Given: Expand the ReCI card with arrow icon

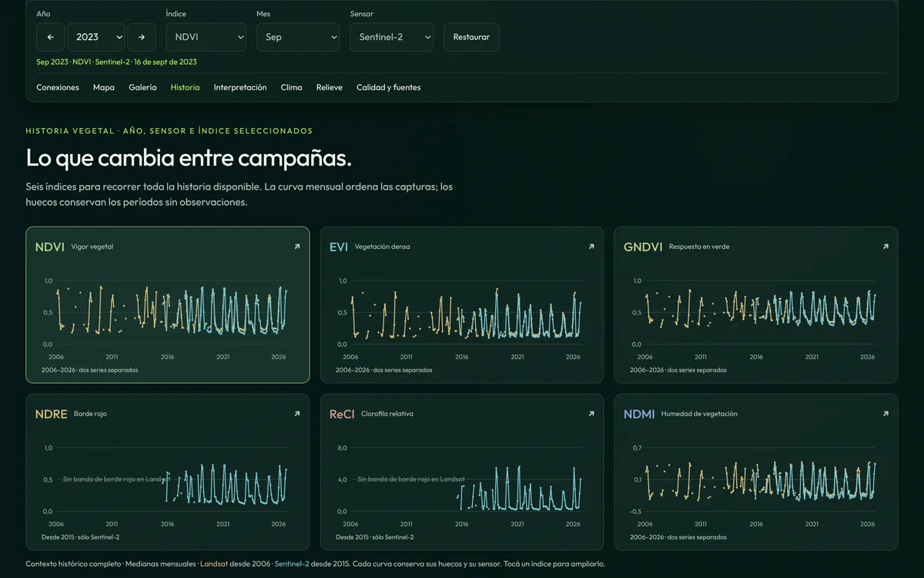Looking at the screenshot, I should click(591, 414).
